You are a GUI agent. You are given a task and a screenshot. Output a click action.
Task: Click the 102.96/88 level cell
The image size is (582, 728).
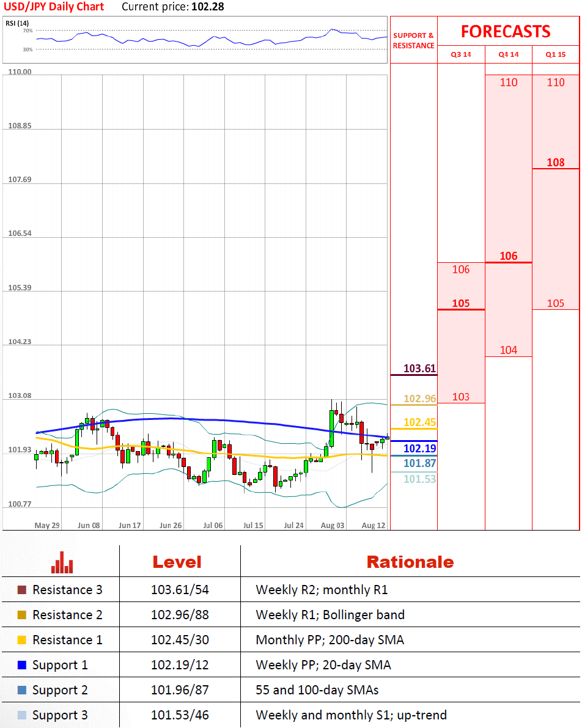point(180,615)
